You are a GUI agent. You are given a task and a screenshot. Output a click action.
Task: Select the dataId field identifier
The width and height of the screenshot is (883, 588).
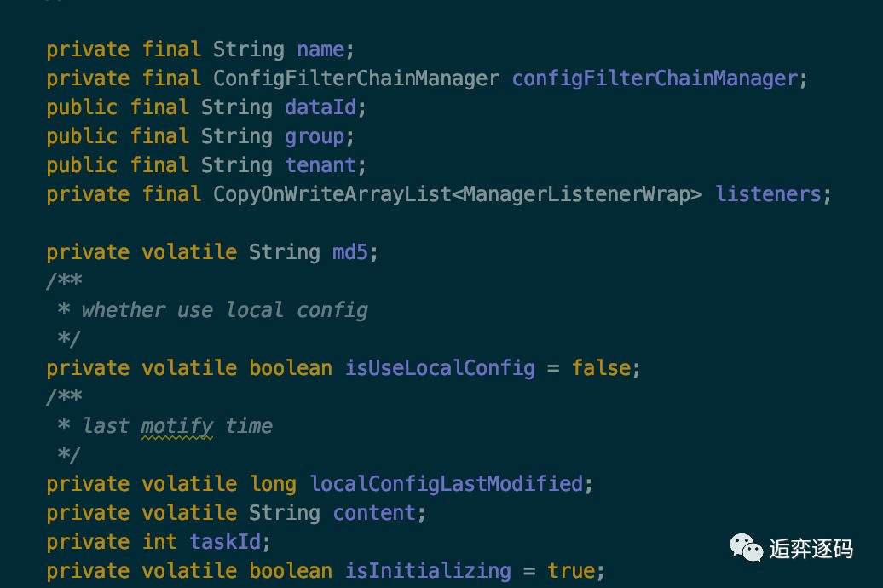tap(320, 107)
